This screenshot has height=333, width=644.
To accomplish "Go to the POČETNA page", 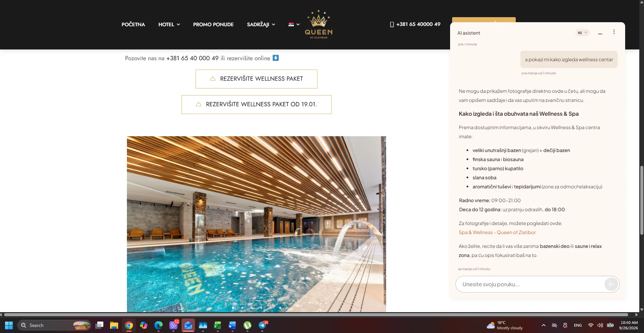I will click(x=133, y=24).
